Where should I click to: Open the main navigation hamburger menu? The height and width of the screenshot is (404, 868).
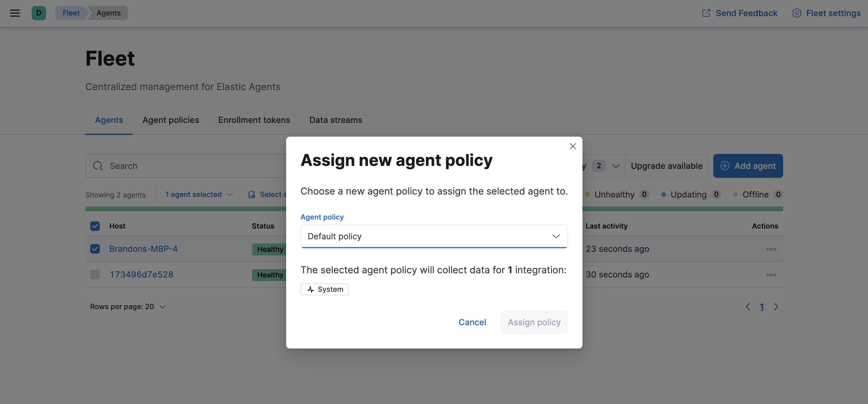click(x=15, y=13)
